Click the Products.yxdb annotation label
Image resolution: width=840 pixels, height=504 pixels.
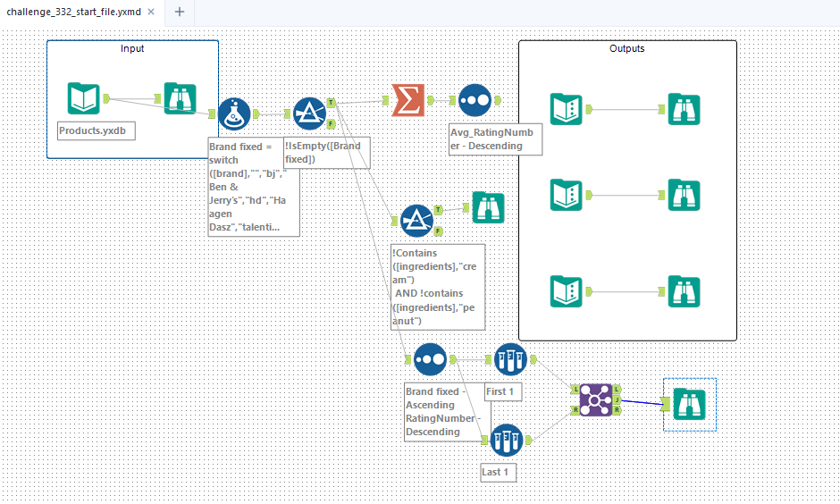97,130
